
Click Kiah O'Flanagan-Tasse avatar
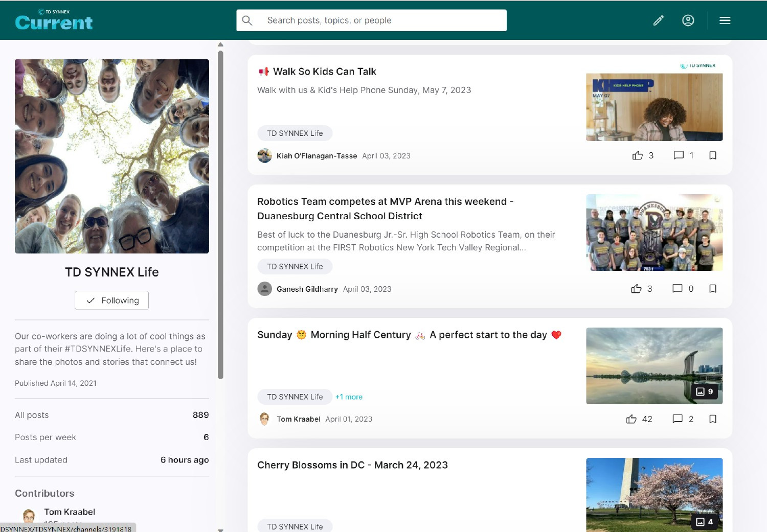click(x=264, y=156)
